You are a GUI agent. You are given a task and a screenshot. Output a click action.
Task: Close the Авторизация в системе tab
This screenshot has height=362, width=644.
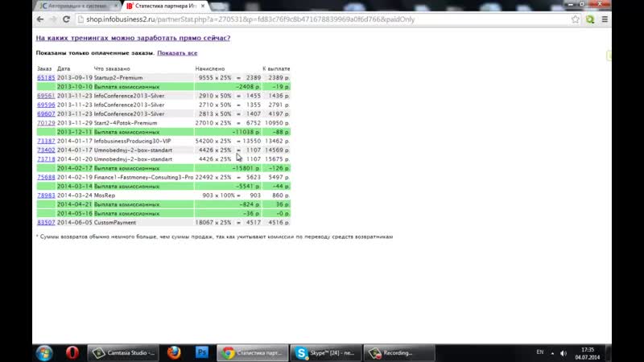coord(116,6)
